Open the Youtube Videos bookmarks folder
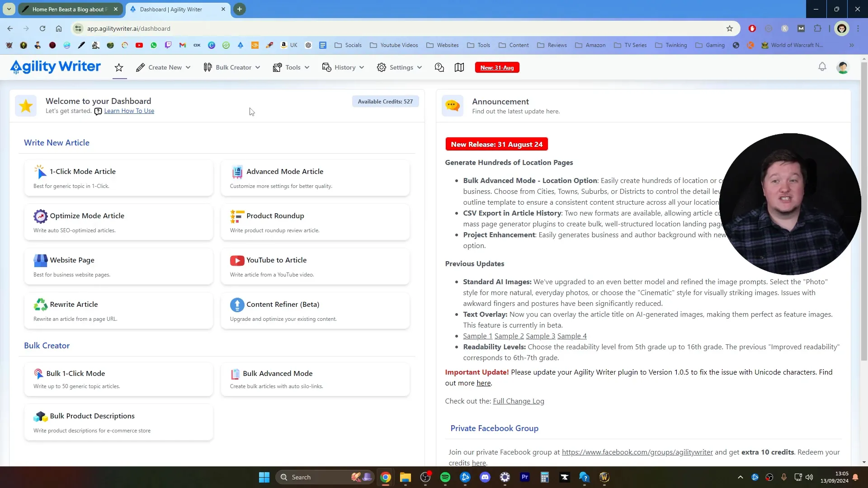 [x=394, y=45]
